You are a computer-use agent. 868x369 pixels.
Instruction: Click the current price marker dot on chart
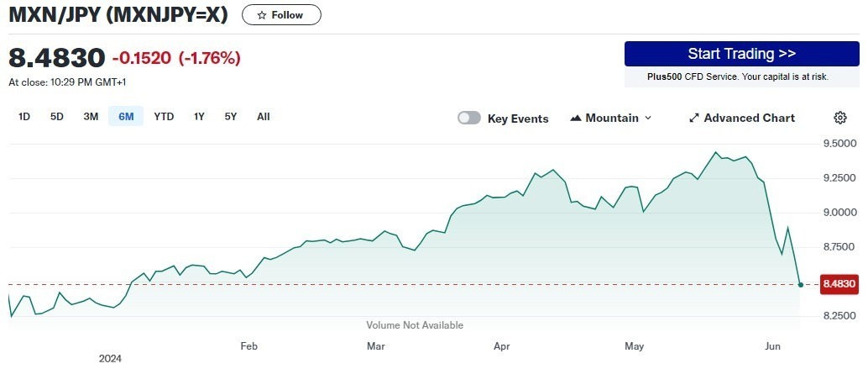pos(801,285)
